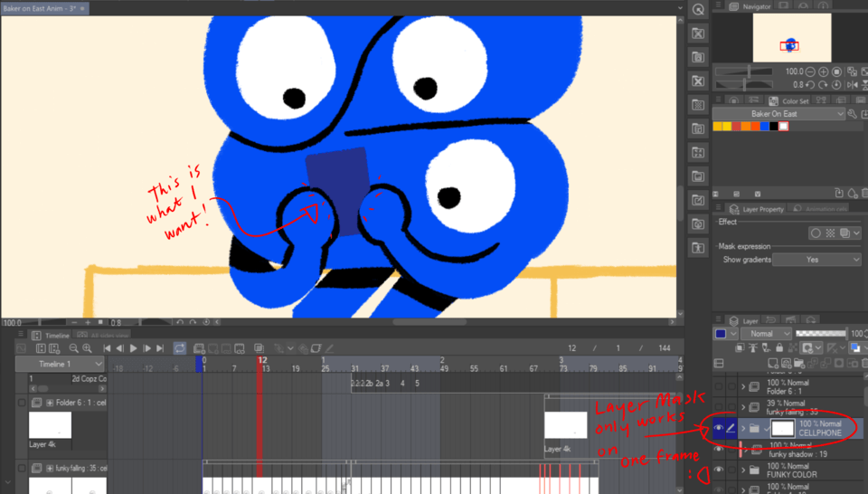
Task: Expand the FUNKY COLOR folder
Action: pos(743,470)
